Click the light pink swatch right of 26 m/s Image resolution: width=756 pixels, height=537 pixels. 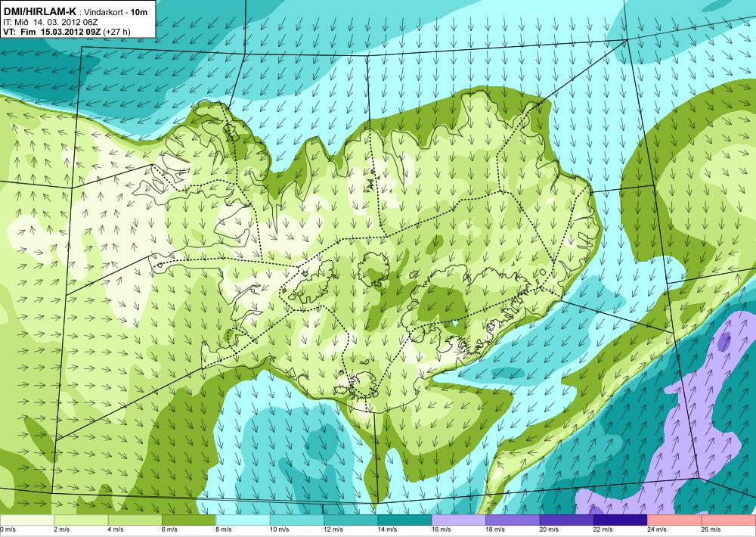(x=729, y=520)
